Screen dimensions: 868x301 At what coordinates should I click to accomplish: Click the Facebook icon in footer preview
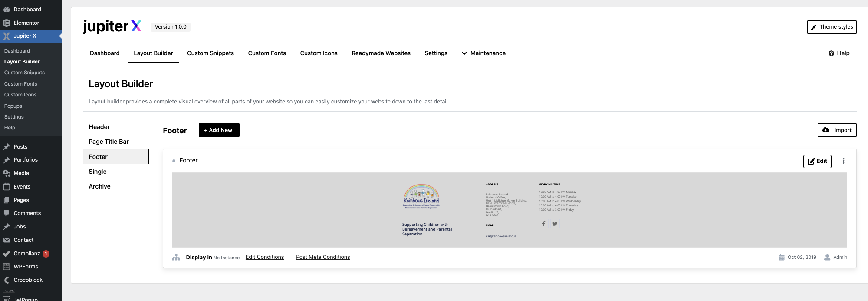[543, 224]
